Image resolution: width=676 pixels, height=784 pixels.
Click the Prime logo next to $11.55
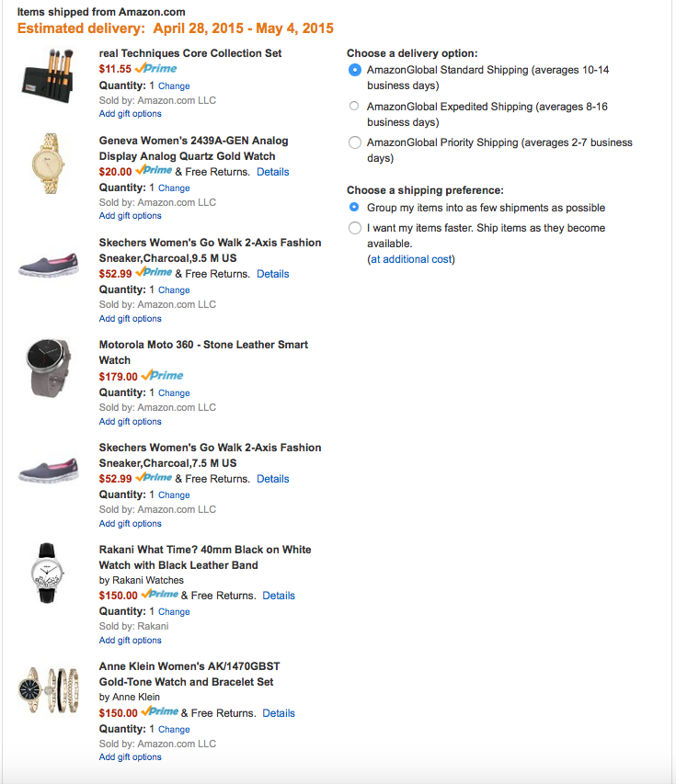point(155,69)
